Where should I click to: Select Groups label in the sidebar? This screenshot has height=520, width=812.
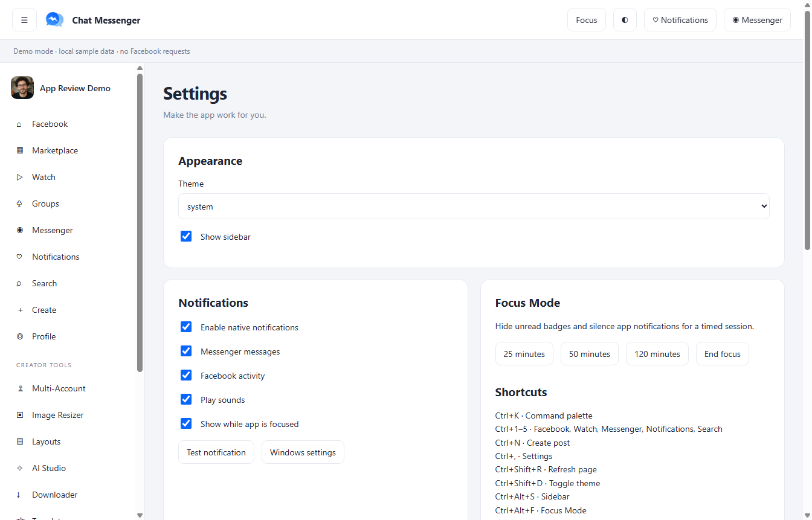tap(45, 204)
